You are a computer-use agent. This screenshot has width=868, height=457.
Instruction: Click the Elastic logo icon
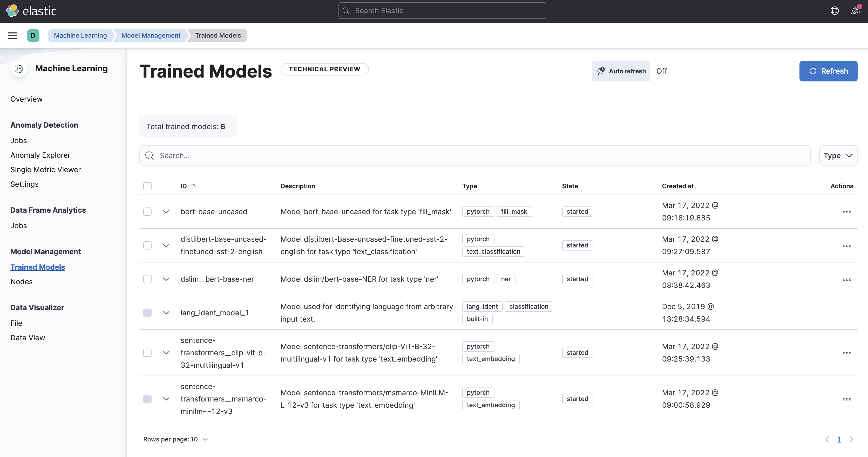pyautogui.click(x=12, y=11)
